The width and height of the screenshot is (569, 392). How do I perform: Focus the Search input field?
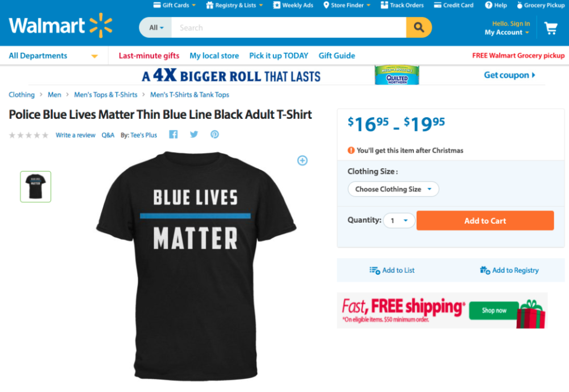click(288, 28)
